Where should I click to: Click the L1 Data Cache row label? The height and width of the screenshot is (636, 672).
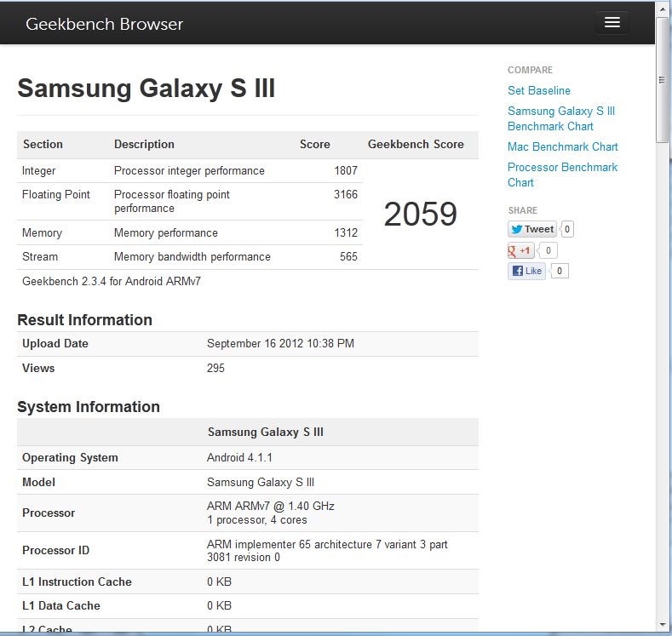tap(60, 605)
